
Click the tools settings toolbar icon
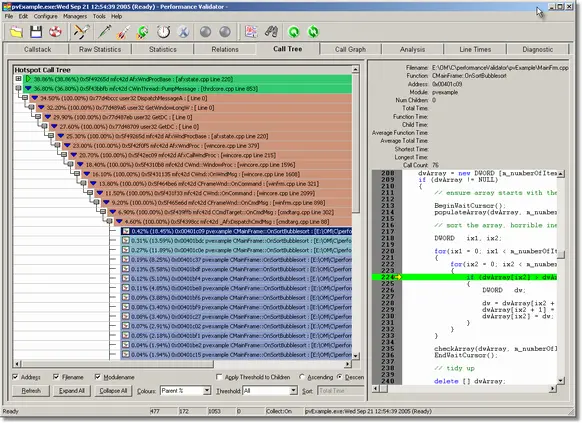[81, 32]
